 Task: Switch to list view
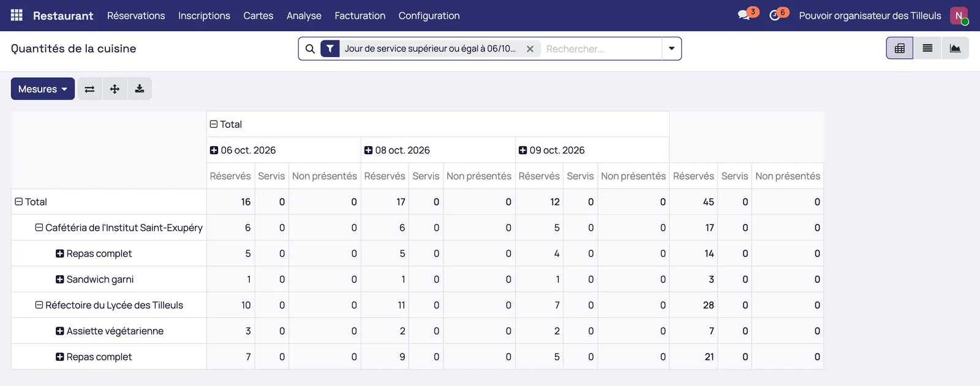[927, 48]
